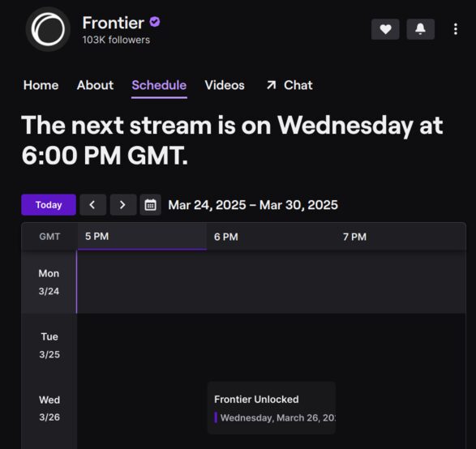Open the three-dot more options menu
The height and width of the screenshot is (449, 476).
(456, 29)
